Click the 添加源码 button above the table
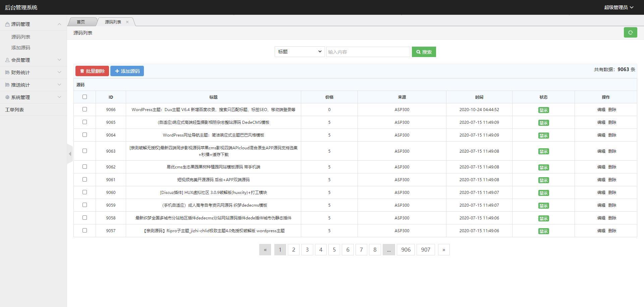Screen dimensions: 644x307 (x=127, y=71)
